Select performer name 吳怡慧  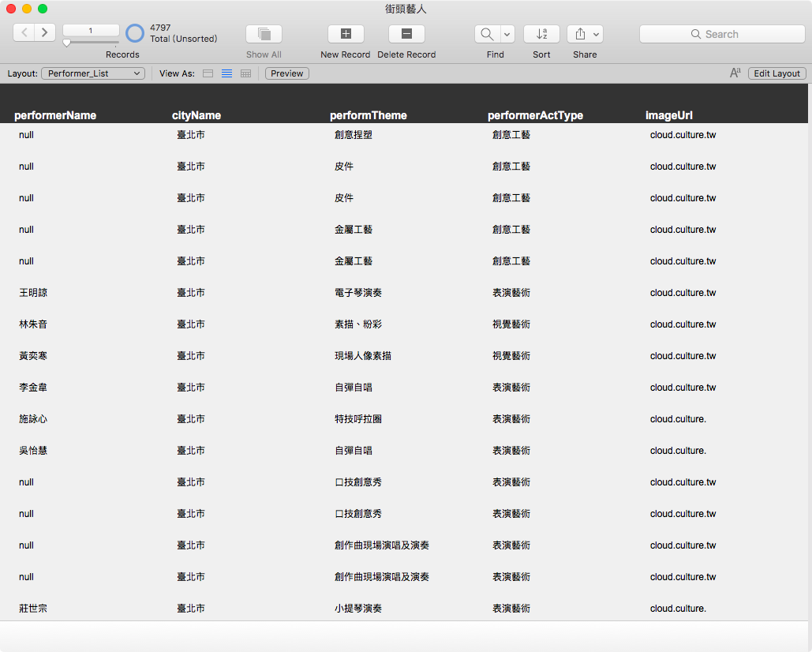[x=33, y=451]
